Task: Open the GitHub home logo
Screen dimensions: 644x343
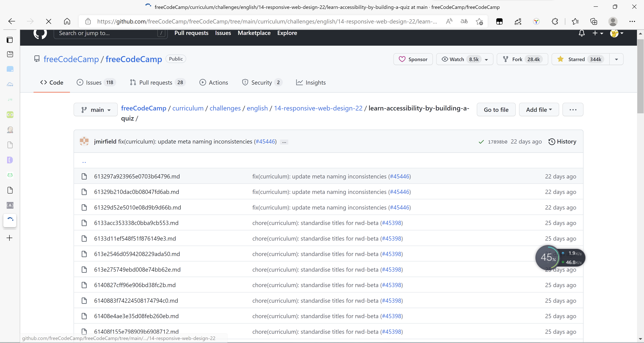Action: tap(40, 33)
